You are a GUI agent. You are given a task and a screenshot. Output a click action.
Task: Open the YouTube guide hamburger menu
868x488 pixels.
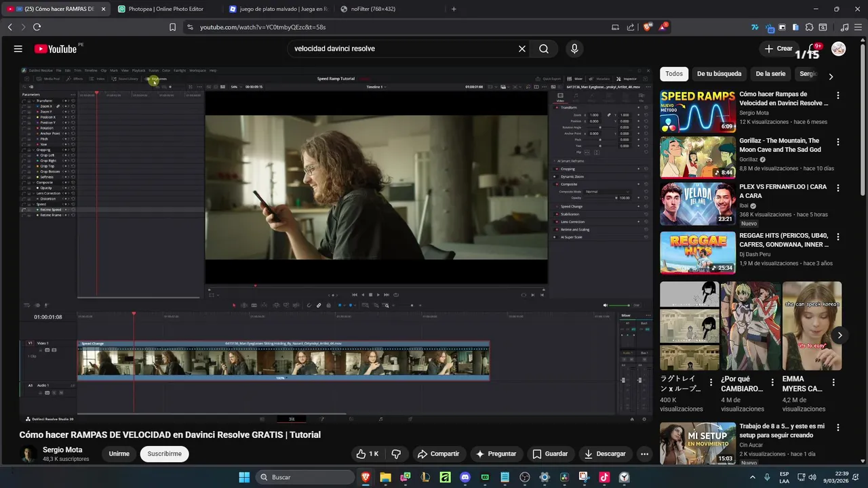18,49
